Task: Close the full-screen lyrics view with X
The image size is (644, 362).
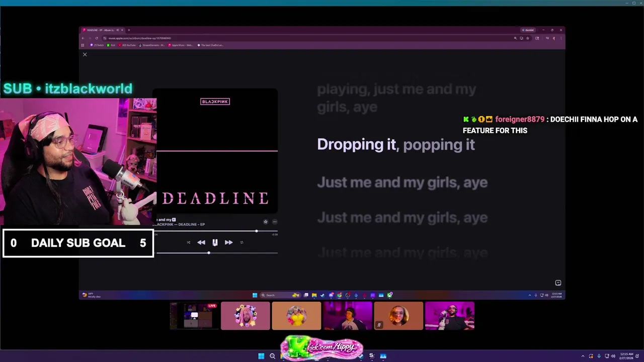Action: (x=85, y=54)
